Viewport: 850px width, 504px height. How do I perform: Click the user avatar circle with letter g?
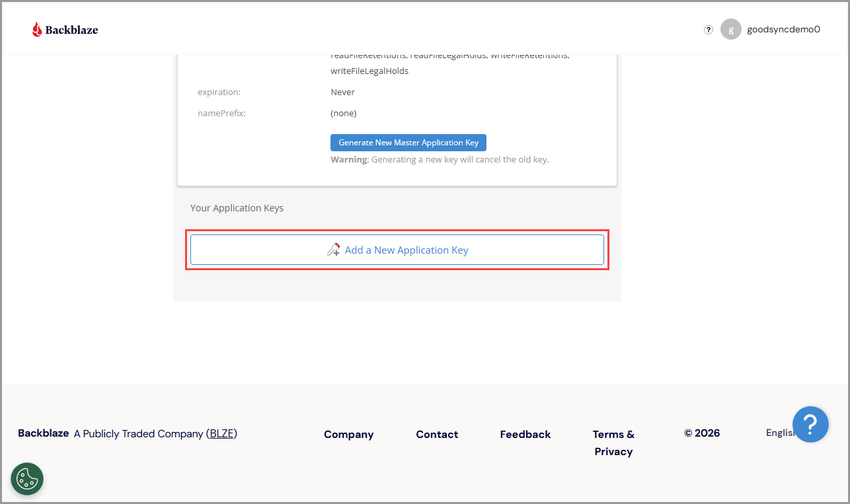[730, 29]
